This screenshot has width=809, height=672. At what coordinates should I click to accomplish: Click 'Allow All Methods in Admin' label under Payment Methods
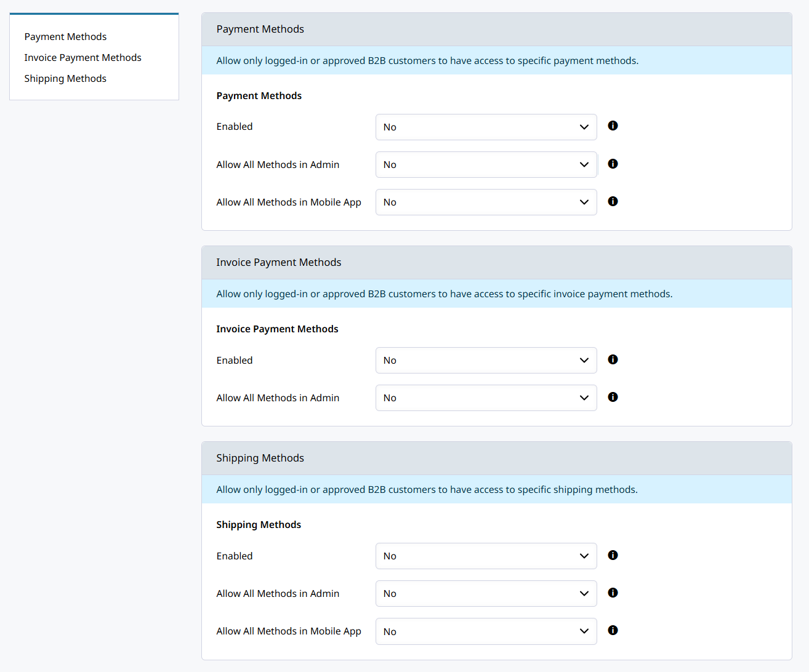pos(278,164)
